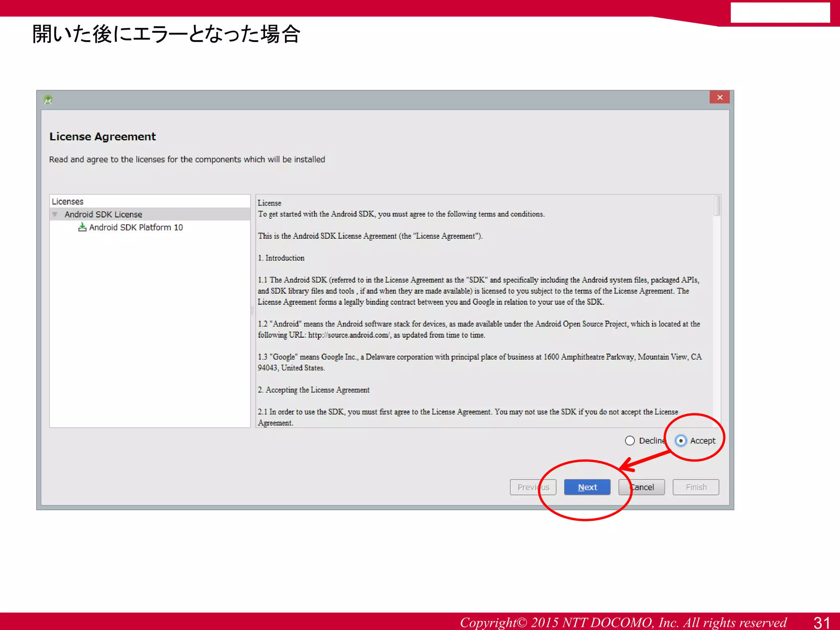Click the Previous button
Image resolution: width=840 pixels, height=630 pixels.
click(x=533, y=487)
